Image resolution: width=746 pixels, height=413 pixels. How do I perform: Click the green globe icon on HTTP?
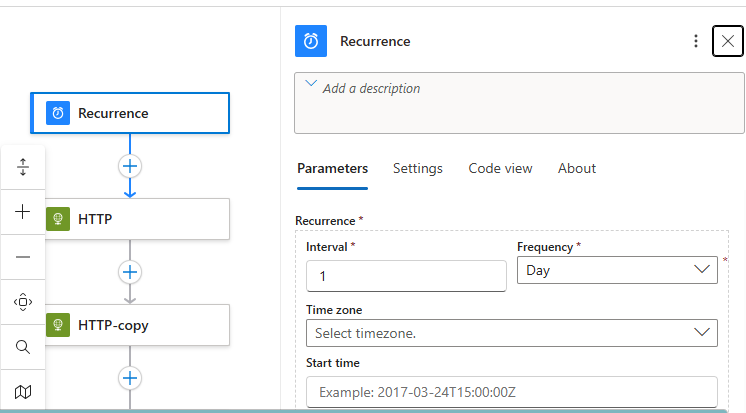[58, 219]
